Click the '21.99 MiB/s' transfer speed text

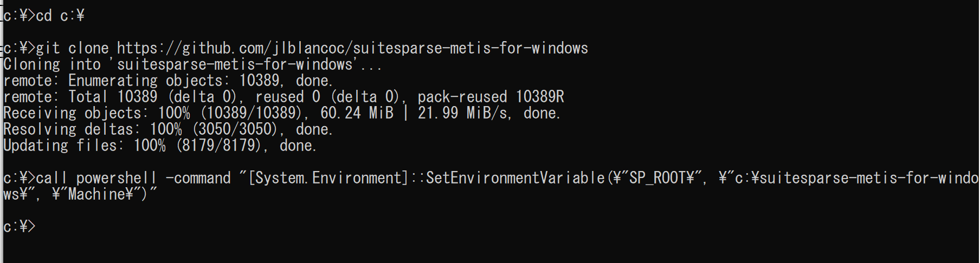click(x=465, y=113)
